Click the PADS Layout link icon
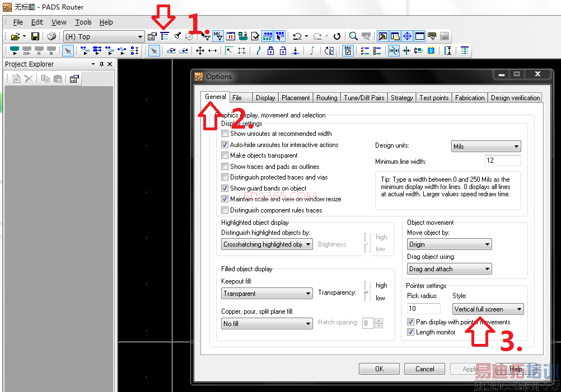The image size is (561, 392). point(445,36)
